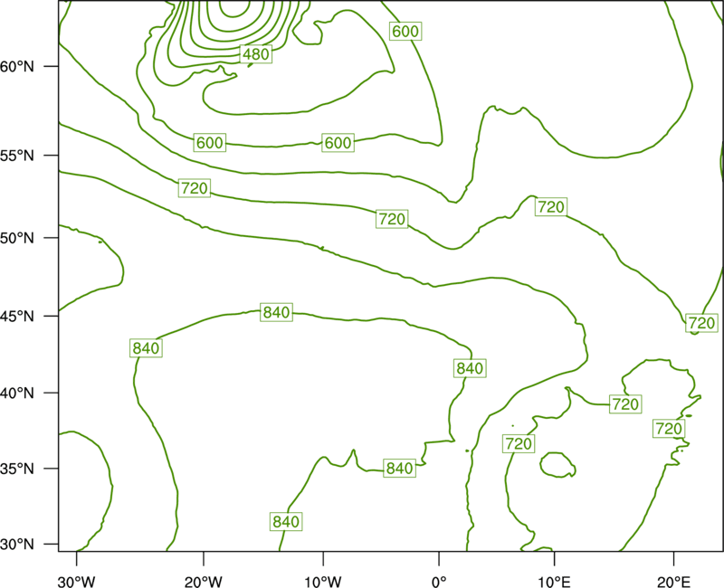Click the lowest 840 contour label
The image size is (724, 588).
(x=286, y=522)
